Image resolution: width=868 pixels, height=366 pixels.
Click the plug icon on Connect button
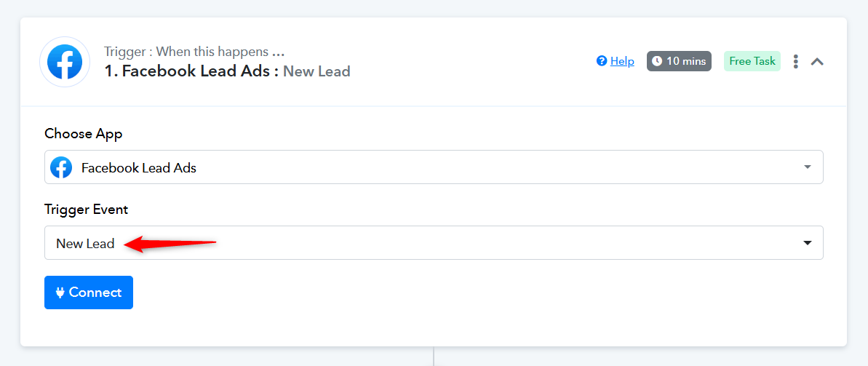click(60, 293)
